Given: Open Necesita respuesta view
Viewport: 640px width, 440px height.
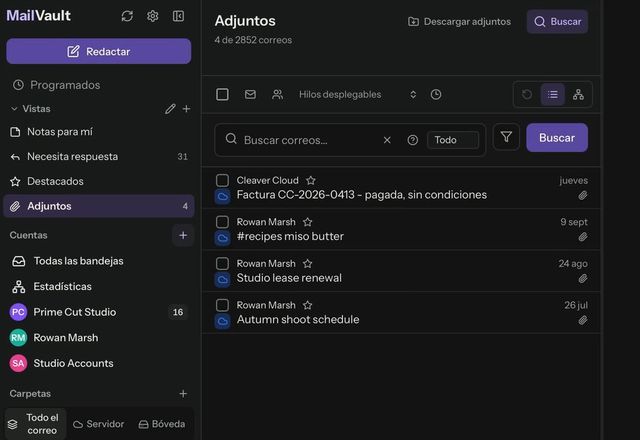Looking at the screenshot, I should click(x=99, y=156).
